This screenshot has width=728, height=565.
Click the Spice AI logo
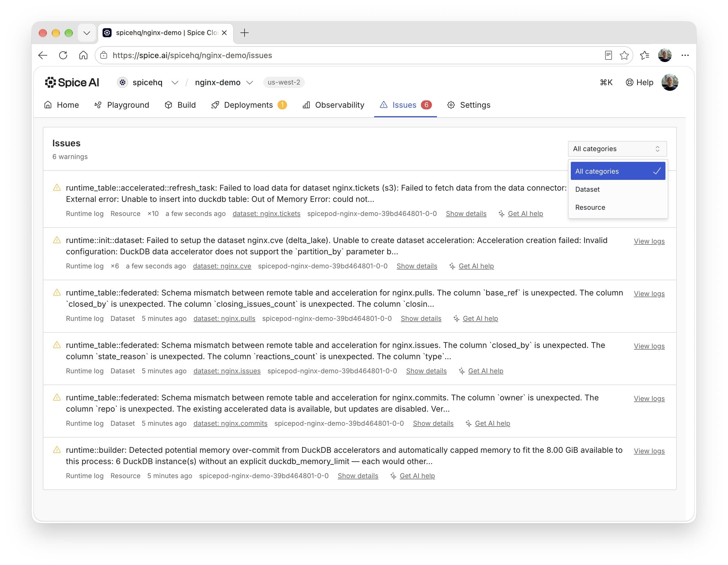[72, 82]
